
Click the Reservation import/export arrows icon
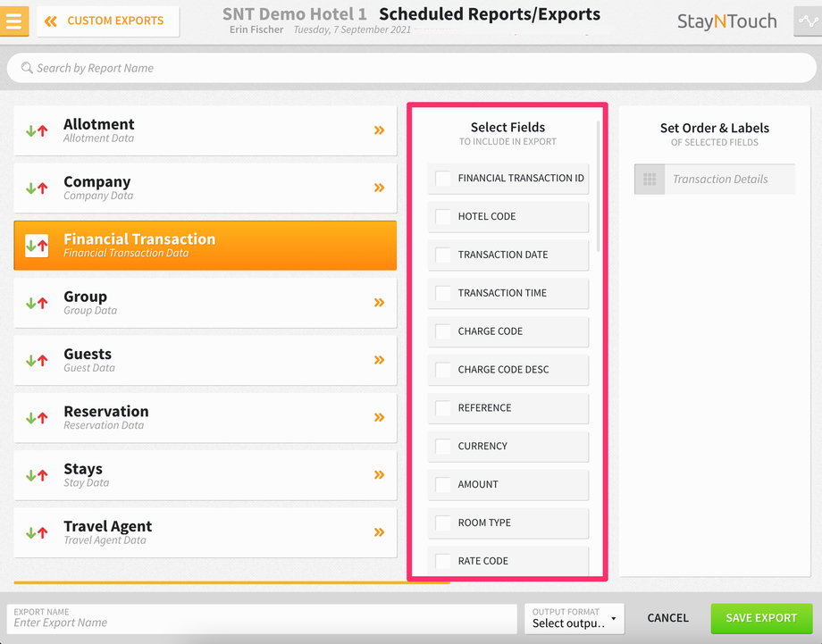(37, 418)
